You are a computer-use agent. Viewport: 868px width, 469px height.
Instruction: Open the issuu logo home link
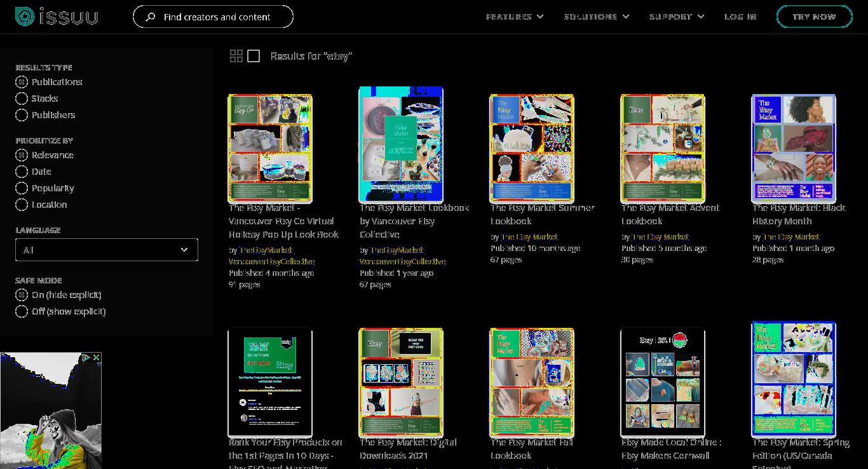57,17
